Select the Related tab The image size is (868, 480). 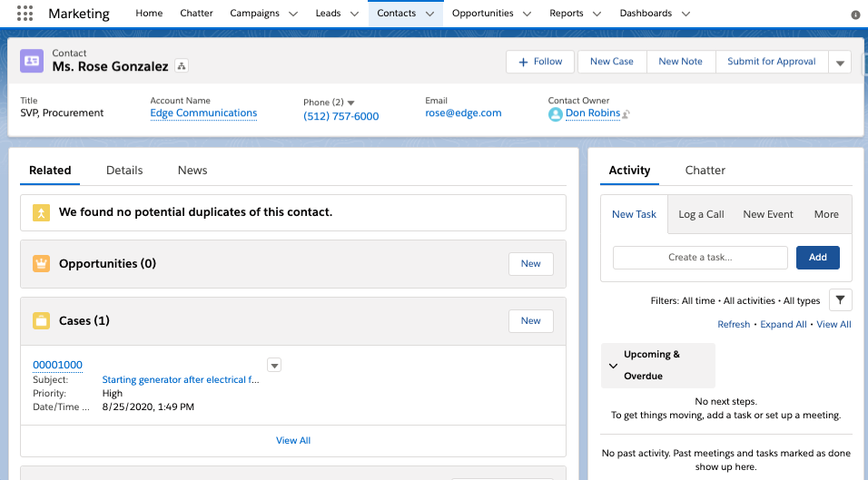coord(50,171)
